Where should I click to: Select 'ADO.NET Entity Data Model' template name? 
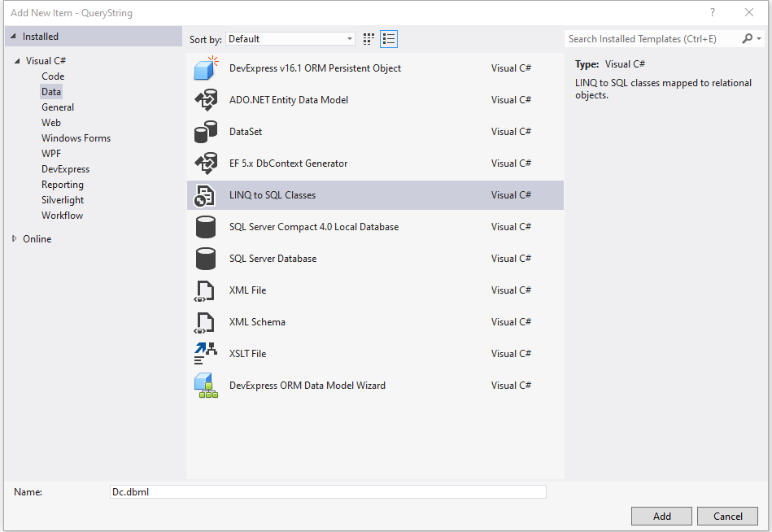(x=289, y=100)
